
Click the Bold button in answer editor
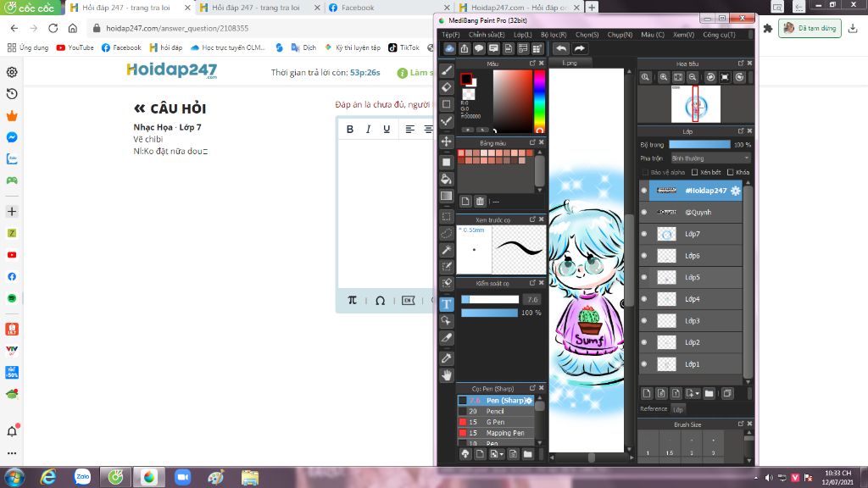tap(350, 129)
